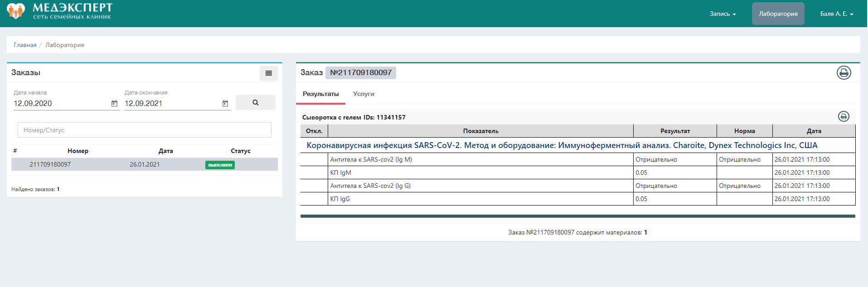
Task: Click the Номер/Статус filter field
Action: [x=144, y=130]
